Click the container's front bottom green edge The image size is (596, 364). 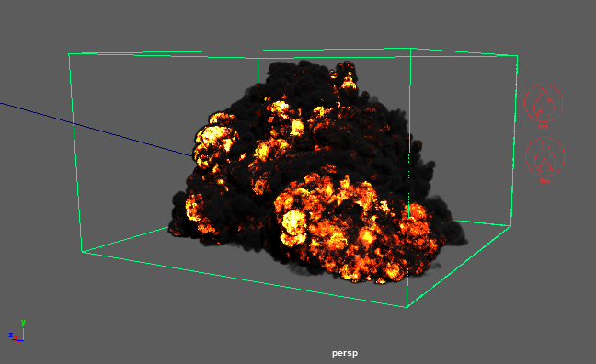coord(245,279)
